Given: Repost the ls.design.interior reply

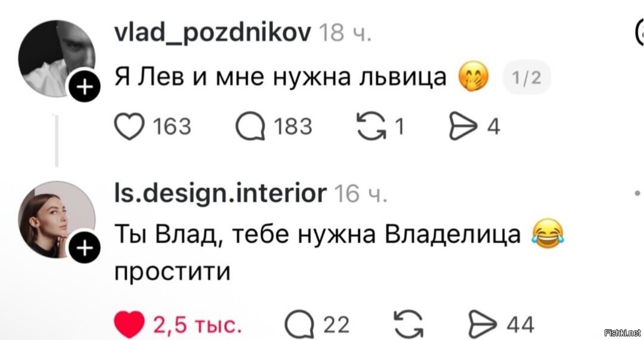Looking at the screenshot, I should 408,325.
